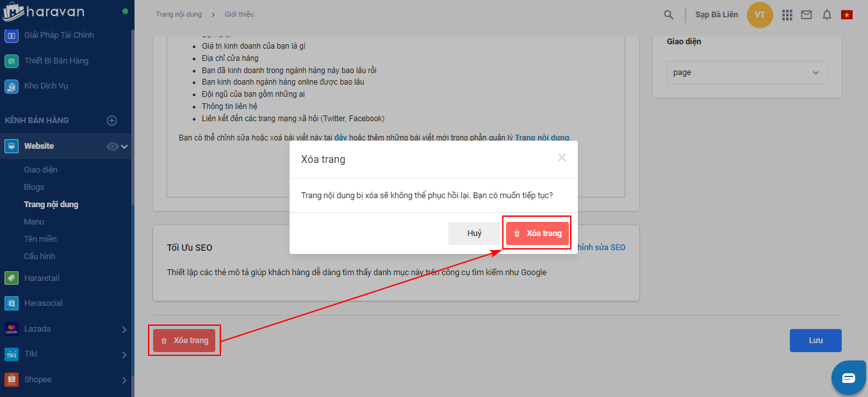Screen dimensions: 868x397
Task: Click the 'Địa chỉ cửa hàng' bullet
Action: (x=230, y=58)
